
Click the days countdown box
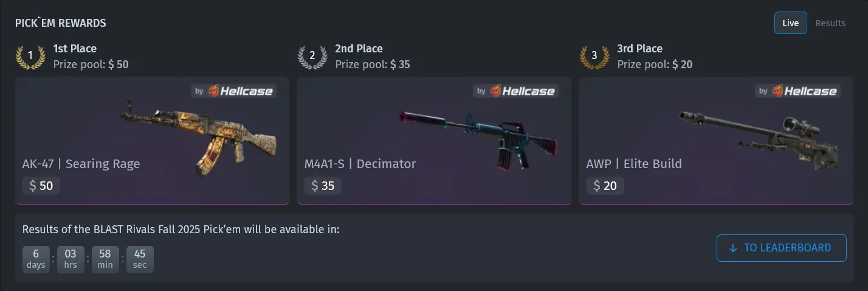[36, 258]
